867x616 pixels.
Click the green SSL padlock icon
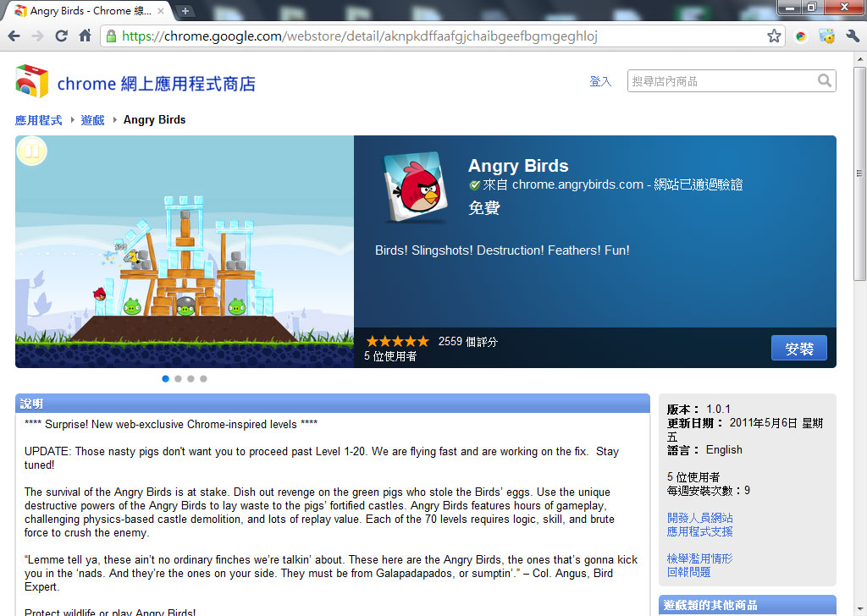(111, 36)
